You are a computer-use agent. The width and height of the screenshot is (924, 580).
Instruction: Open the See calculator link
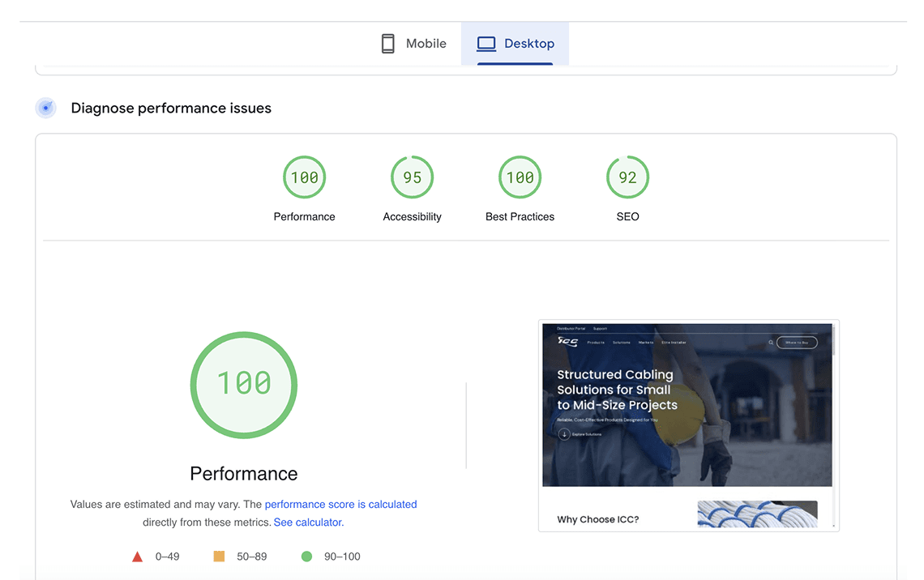pos(308,522)
